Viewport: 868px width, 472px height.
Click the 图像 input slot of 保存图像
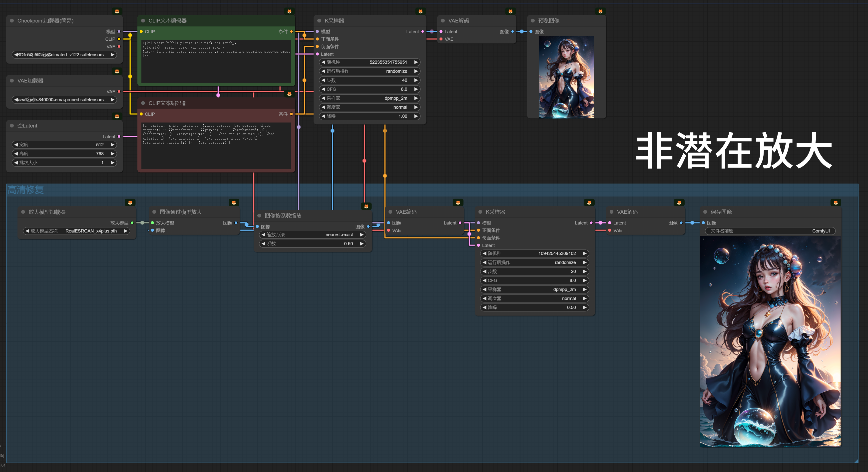click(x=703, y=222)
